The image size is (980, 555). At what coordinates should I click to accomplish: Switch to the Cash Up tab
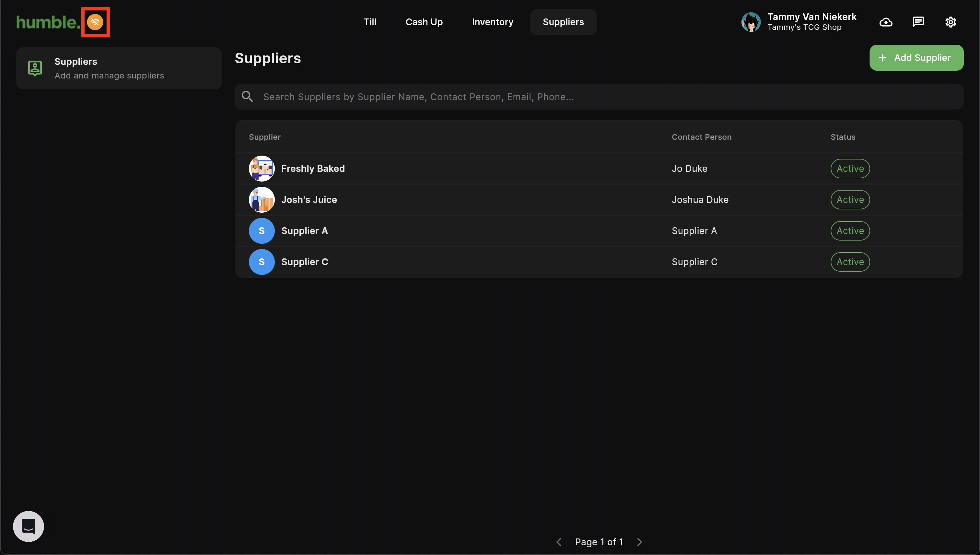(424, 22)
